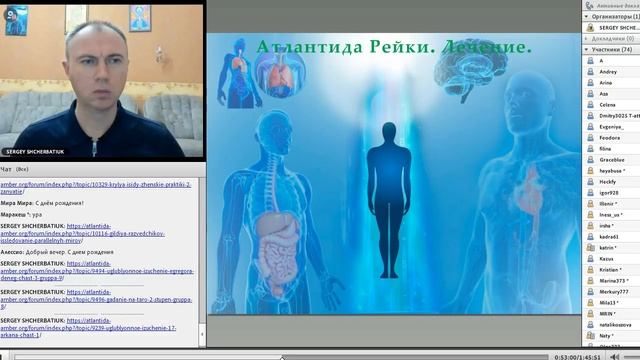Click the attendee icon next to Graceblue

point(590,160)
